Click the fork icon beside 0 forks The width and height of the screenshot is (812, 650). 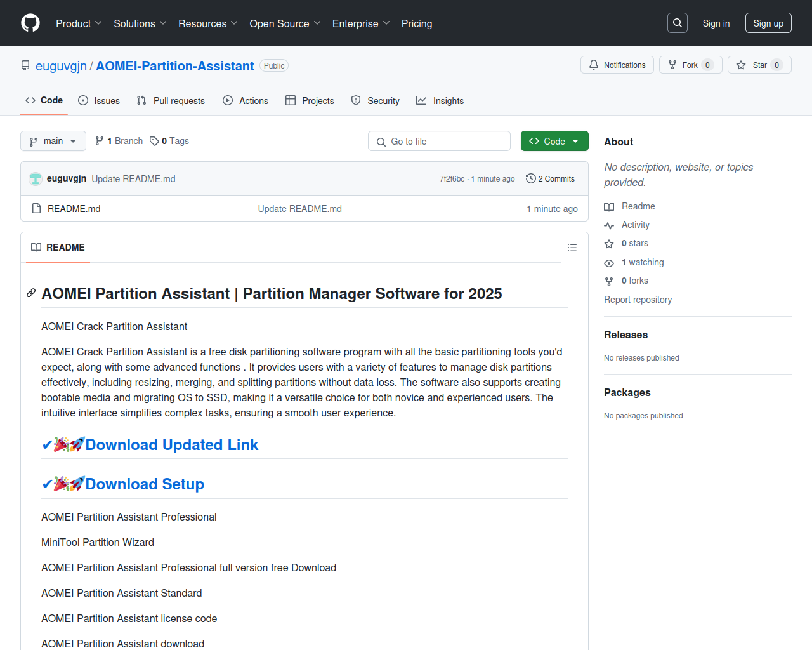point(609,281)
